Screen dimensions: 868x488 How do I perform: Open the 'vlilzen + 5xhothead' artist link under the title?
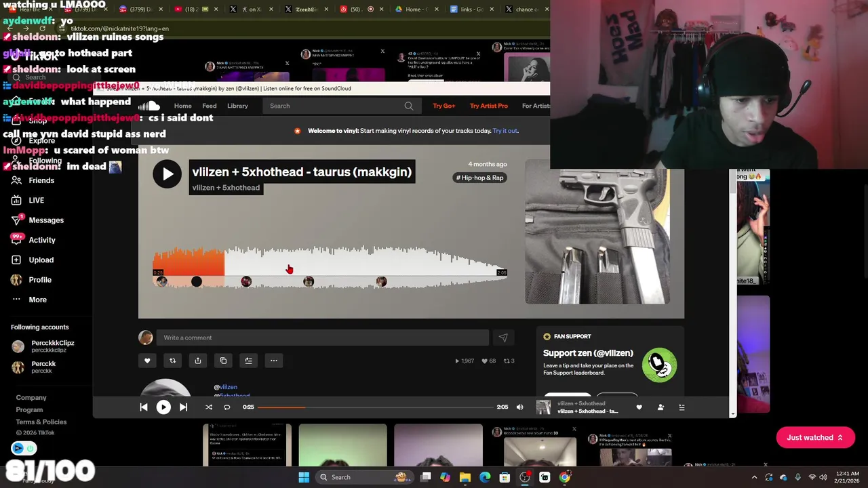coord(226,188)
